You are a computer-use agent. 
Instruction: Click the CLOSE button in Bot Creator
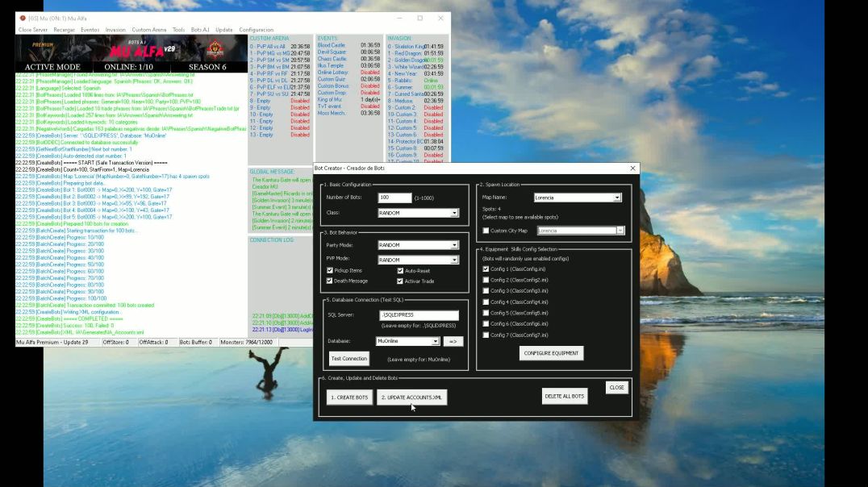coord(616,387)
